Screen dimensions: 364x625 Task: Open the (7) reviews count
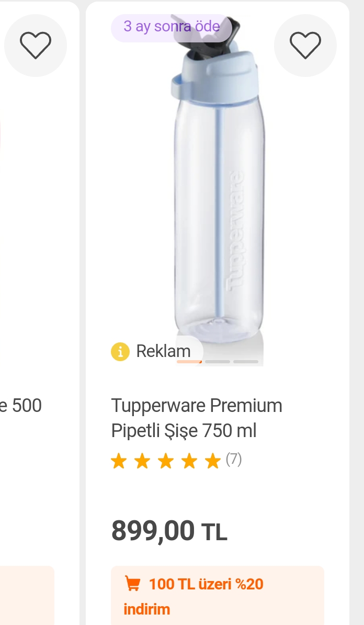tap(234, 459)
